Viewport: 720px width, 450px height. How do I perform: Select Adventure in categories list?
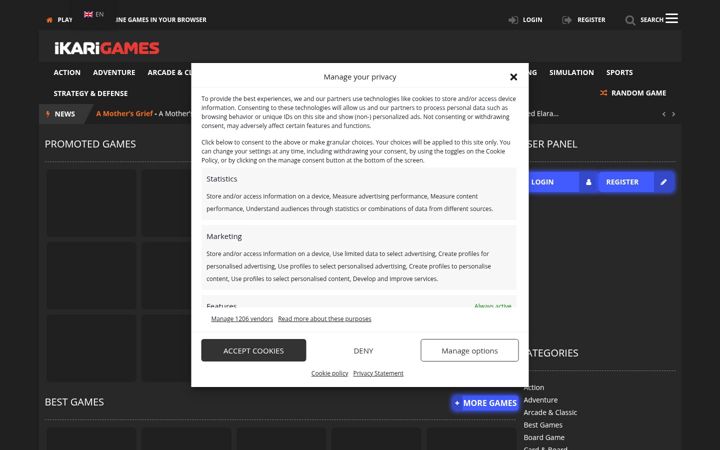pyautogui.click(x=540, y=400)
